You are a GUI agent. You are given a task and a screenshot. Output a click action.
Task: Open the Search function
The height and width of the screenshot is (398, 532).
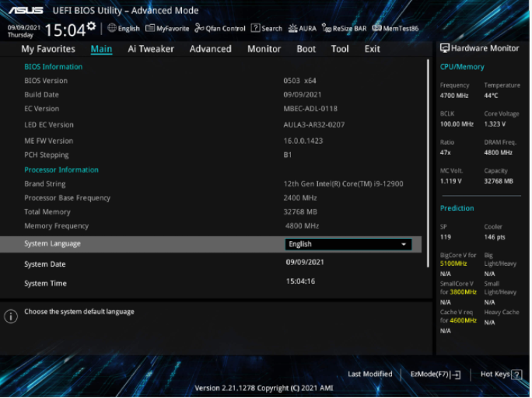pos(267,29)
